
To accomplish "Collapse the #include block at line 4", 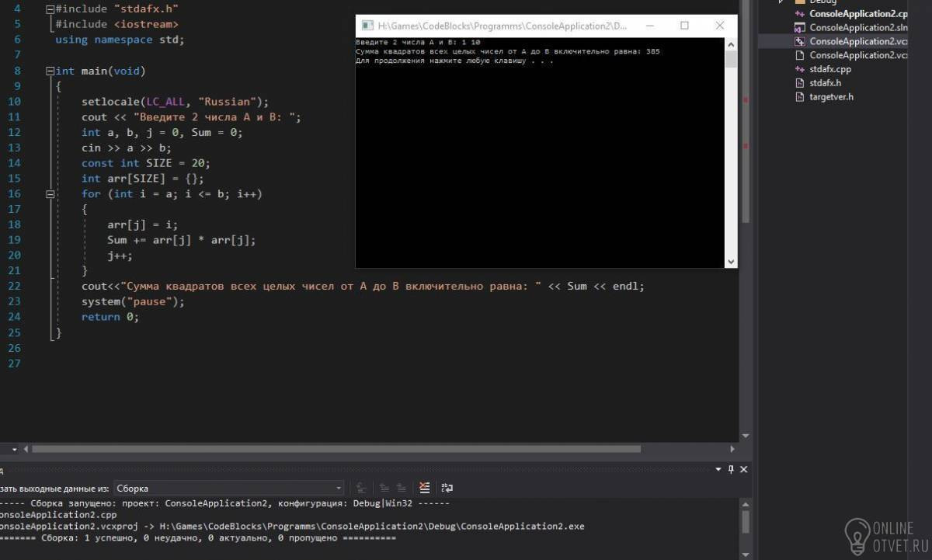I will [x=50, y=9].
